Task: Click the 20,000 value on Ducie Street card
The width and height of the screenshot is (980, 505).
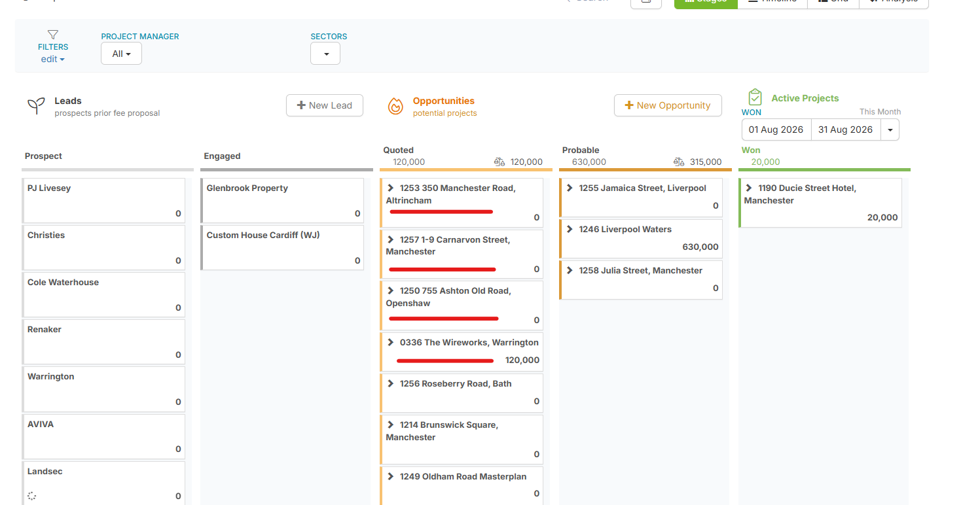Action: tap(882, 217)
